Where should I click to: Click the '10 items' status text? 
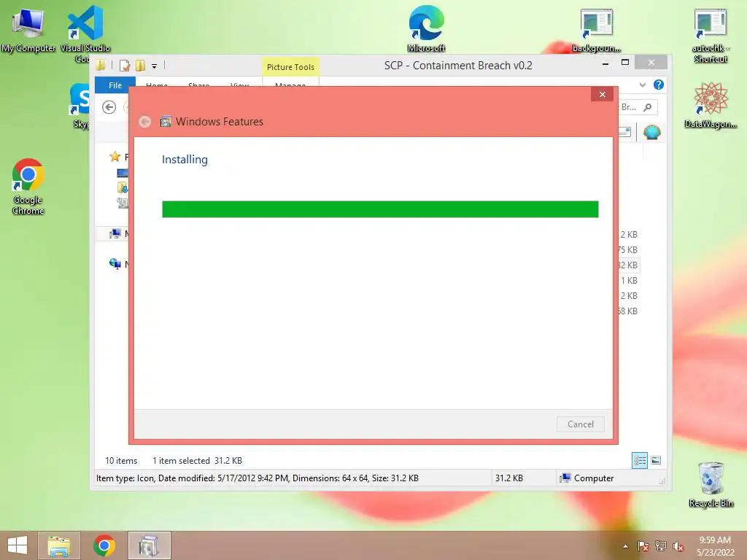(121, 461)
